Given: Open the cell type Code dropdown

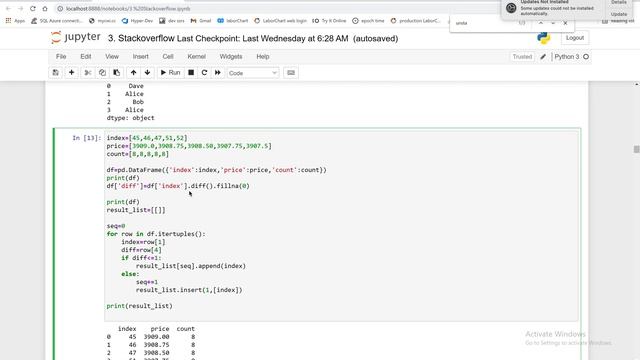Looking at the screenshot, I should coord(253,73).
